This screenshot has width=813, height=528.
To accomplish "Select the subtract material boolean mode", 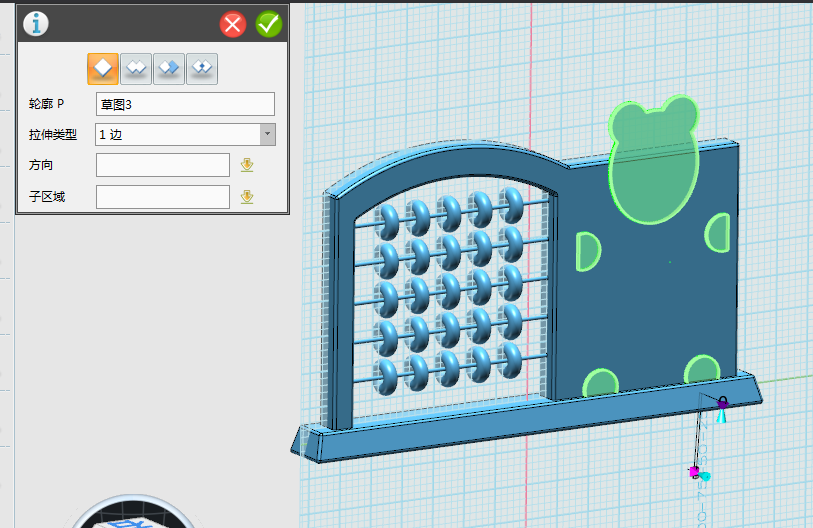I will click(169, 68).
